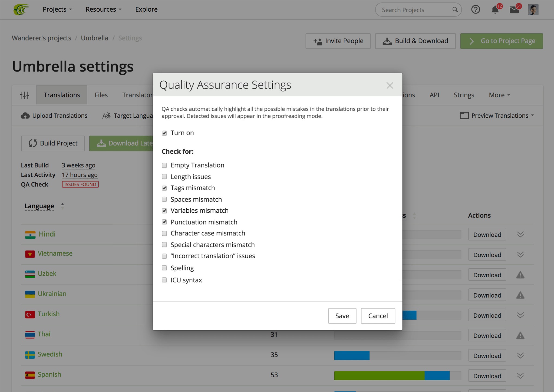Switch to the Files tab

tap(101, 95)
